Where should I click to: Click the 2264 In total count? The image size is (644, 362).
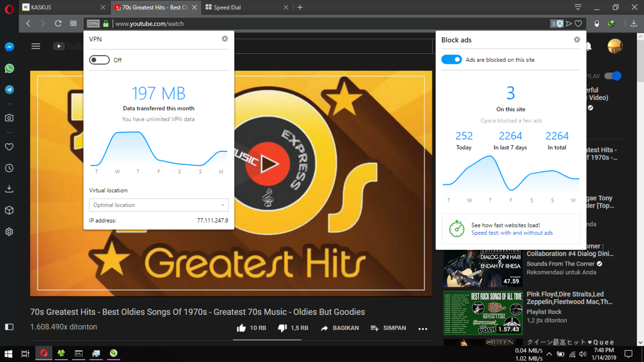(557, 136)
